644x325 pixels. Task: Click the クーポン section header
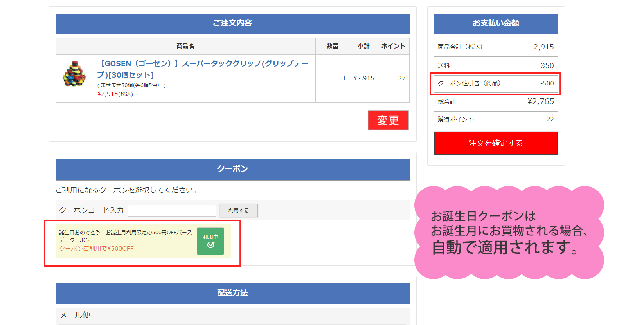pyautogui.click(x=232, y=169)
